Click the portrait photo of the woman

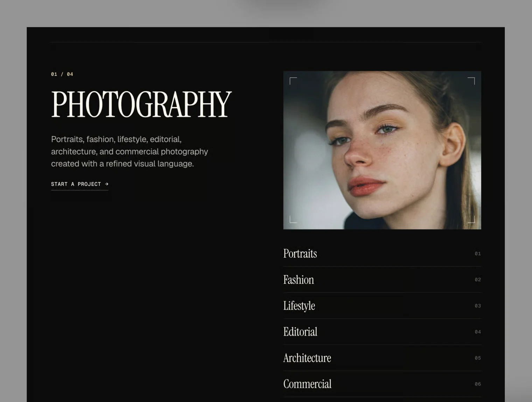pos(382,150)
